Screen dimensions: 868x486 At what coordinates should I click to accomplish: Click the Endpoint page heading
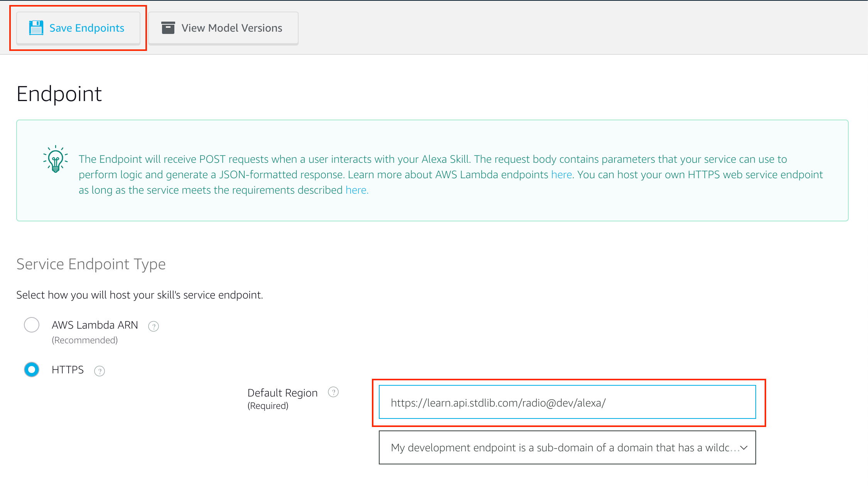coord(59,94)
